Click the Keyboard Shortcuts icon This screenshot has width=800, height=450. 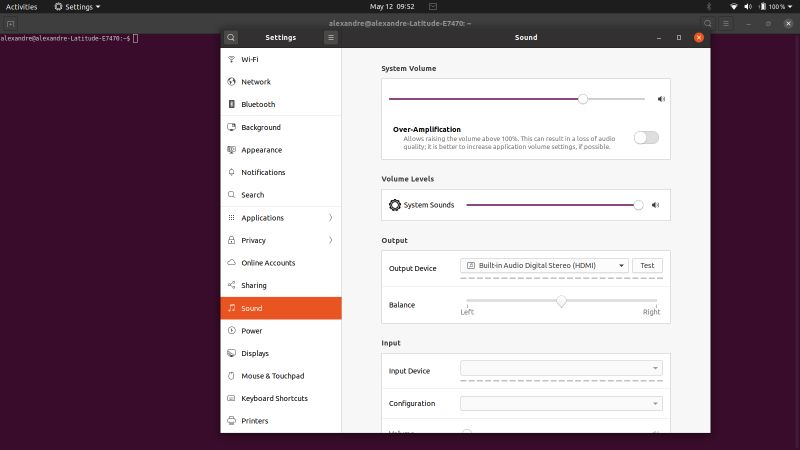coord(232,398)
